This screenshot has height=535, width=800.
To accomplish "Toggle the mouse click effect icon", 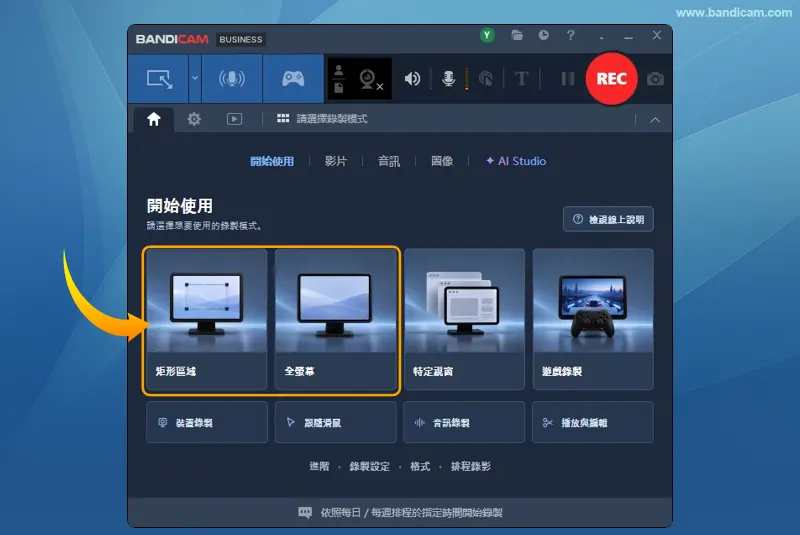I will tap(486, 79).
